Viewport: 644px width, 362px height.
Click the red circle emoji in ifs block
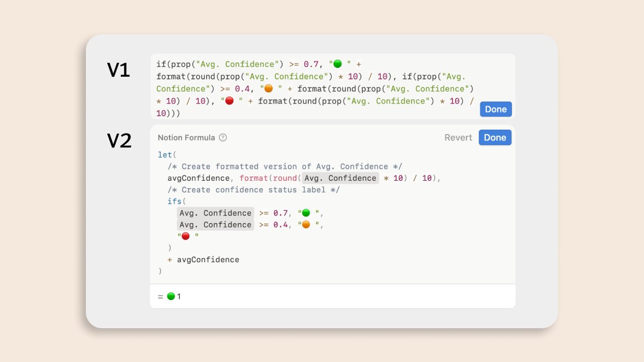coord(186,237)
